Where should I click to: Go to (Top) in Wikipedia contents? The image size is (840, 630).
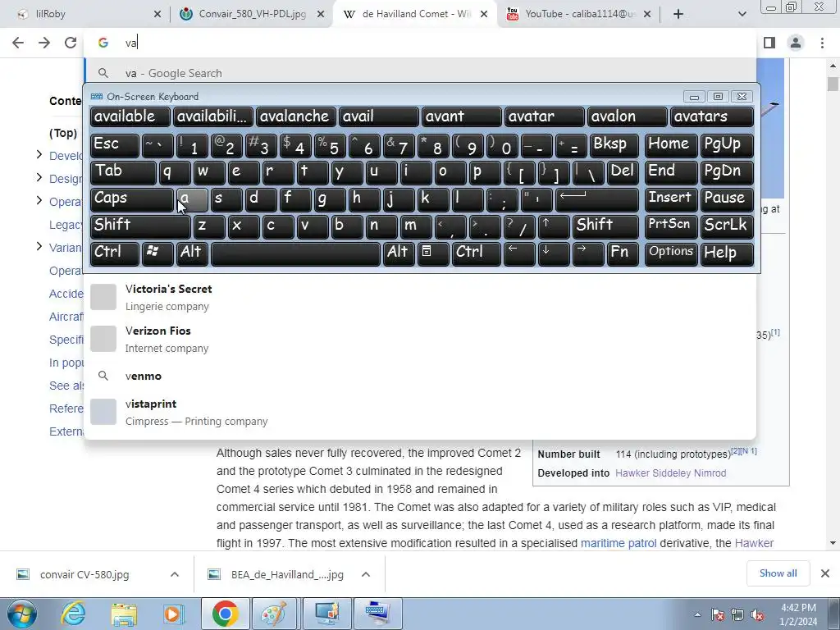(x=63, y=133)
